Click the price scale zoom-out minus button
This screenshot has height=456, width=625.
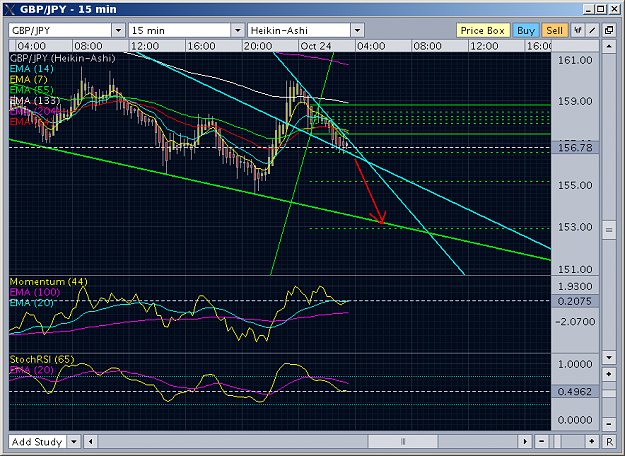click(x=609, y=424)
